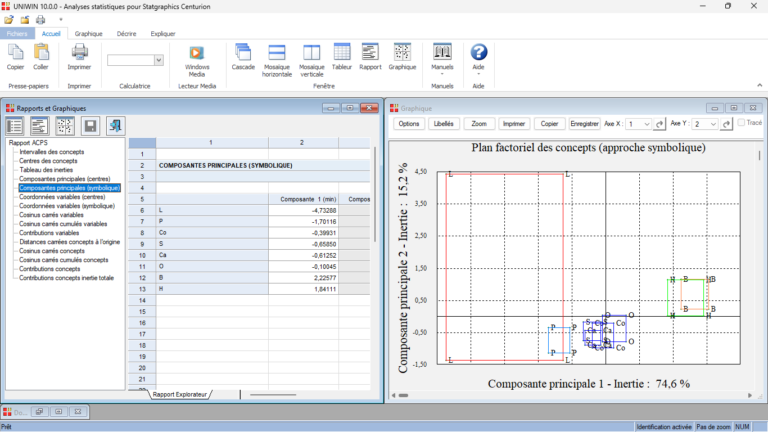
Task: Click the Axe Y swap arrow icon
Action: pos(726,124)
